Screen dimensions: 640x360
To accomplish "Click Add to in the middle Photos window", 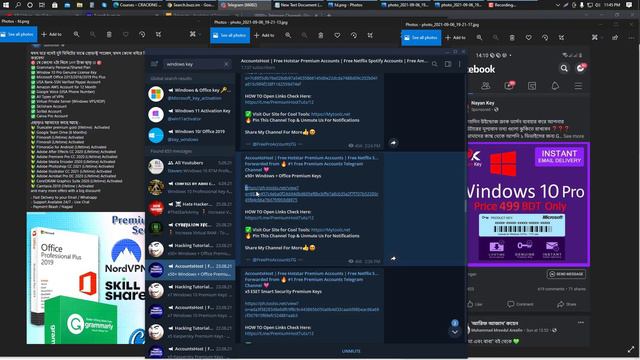I will 264,36.
